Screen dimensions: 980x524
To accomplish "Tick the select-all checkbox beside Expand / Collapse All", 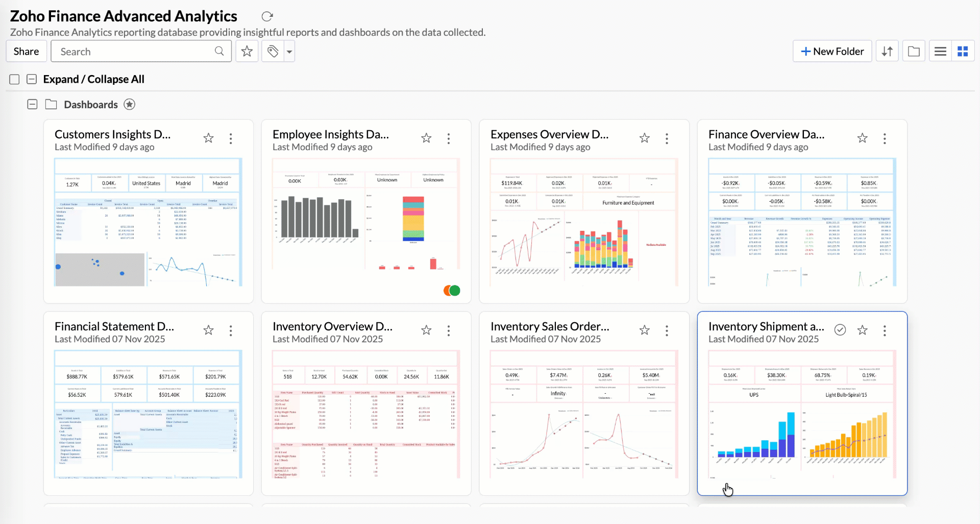I will tap(14, 79).
